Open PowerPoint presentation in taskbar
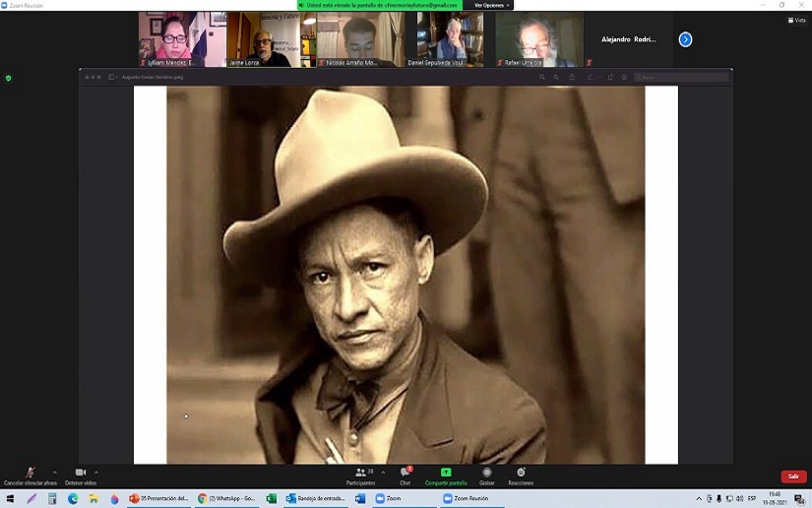 tap(158, 499)
